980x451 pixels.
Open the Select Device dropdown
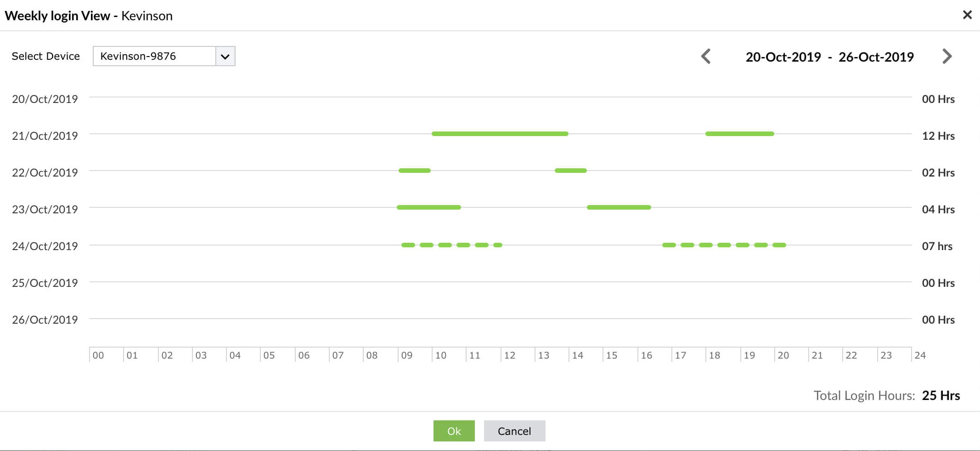(x=163, y=56)
